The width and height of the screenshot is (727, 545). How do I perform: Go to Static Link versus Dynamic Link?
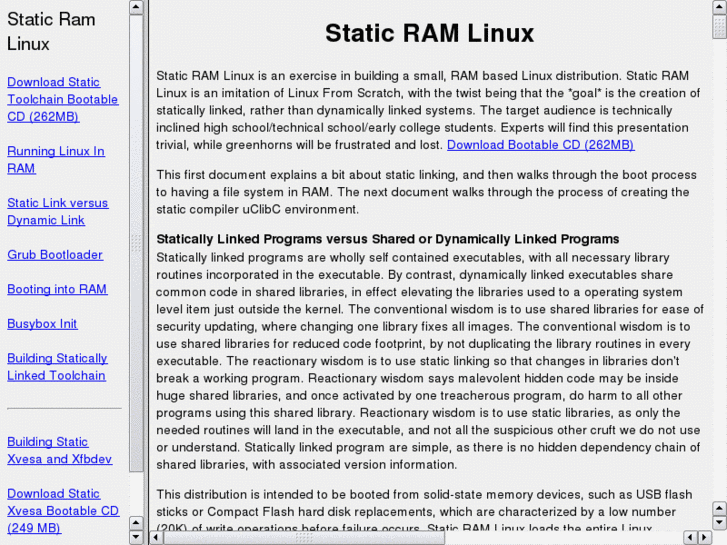57,212
